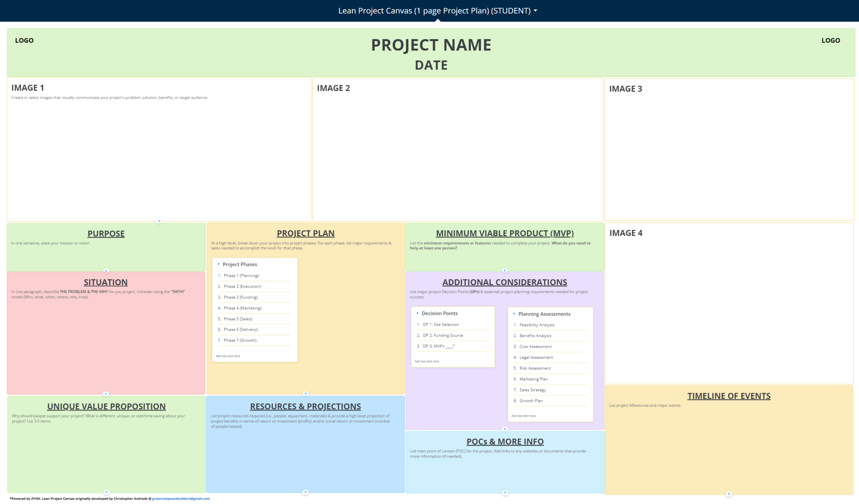This screenshot has height=504, width=859.
Task: Click 'Add new item here' in Project Phases
Action: pos(228,356)
